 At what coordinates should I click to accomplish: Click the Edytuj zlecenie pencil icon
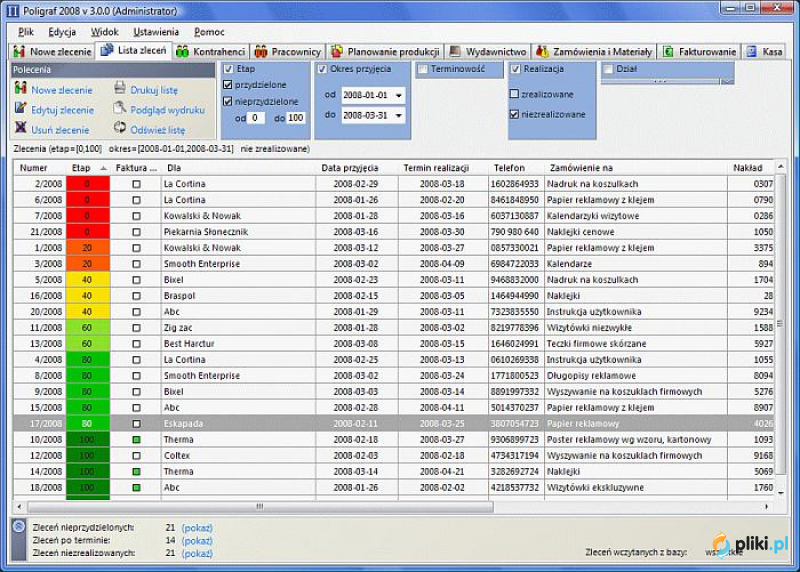[20, 109]
